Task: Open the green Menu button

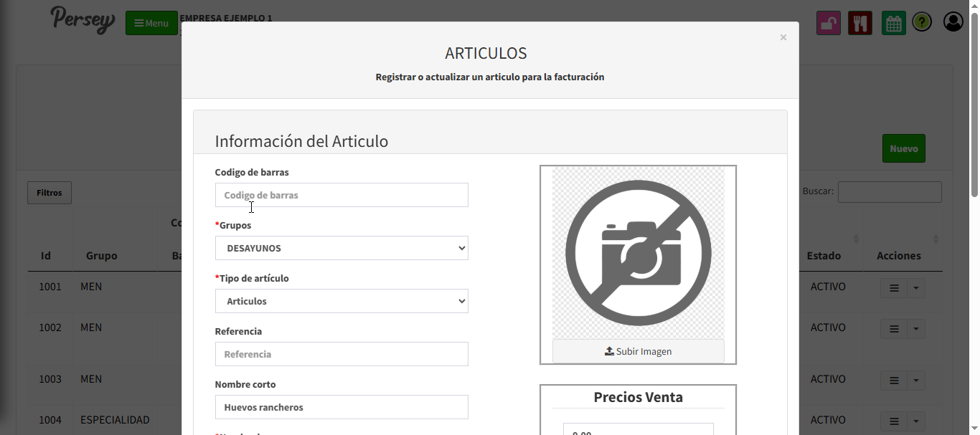Action: point(151,23)
